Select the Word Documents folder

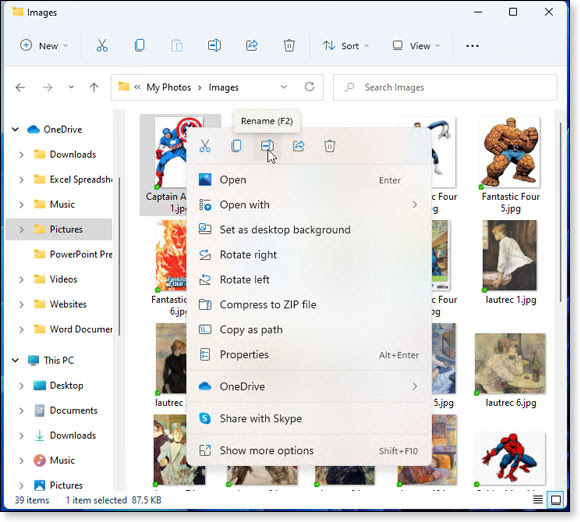[72, 329]
